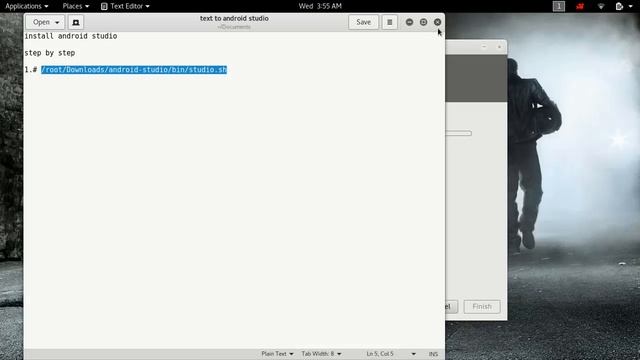This screenshot has height=360, width=640.
Task: Open the network status icon
Action: (x=601, y=6)
